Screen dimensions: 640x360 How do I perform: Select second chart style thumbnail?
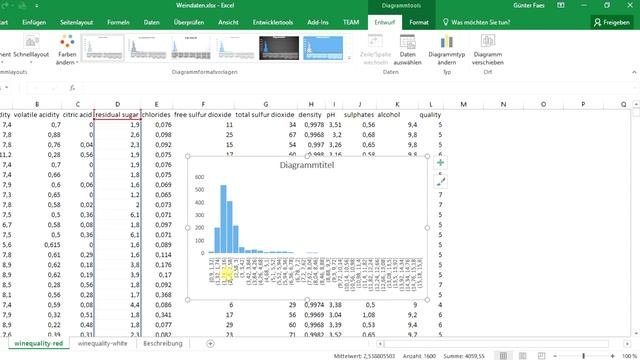147,48
